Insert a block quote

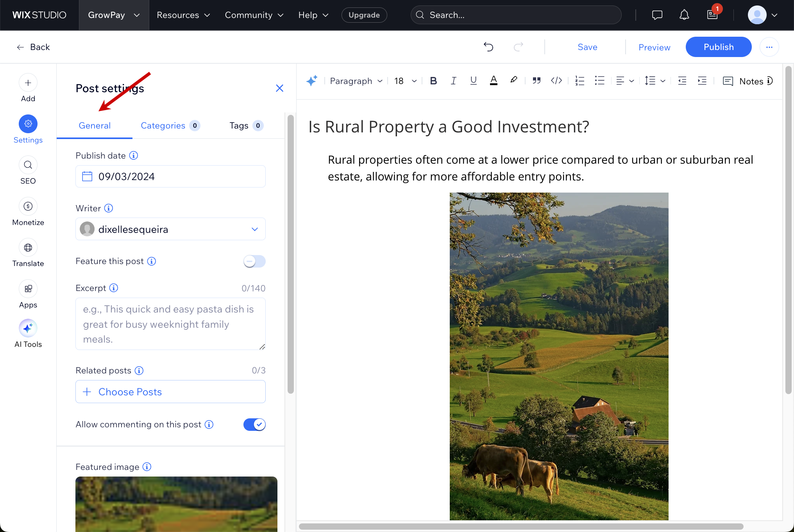pyautogui.click(x=536, y=81)
